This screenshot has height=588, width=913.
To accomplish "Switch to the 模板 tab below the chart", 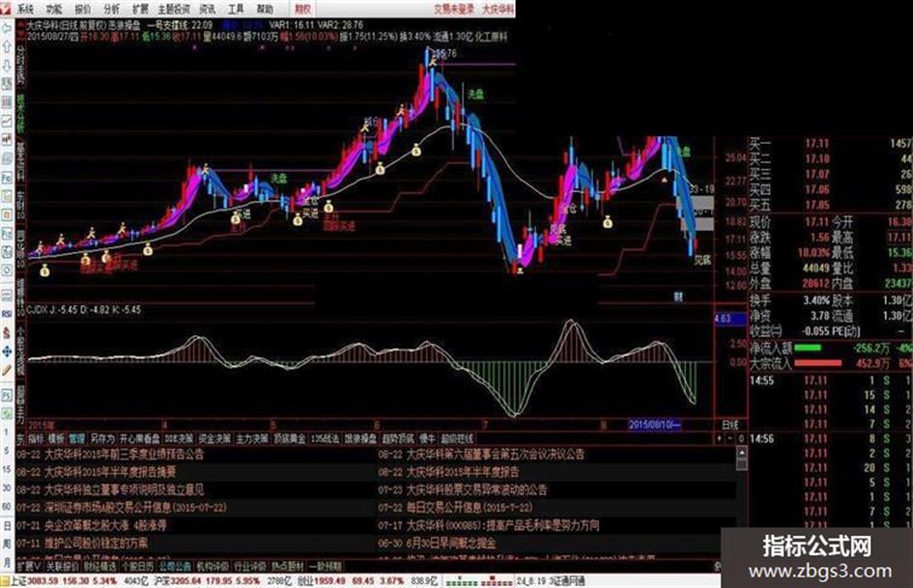I will pos(56,438).
